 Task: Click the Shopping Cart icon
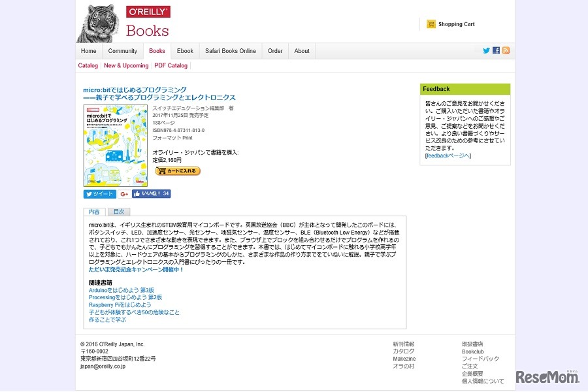pos(431,24)
